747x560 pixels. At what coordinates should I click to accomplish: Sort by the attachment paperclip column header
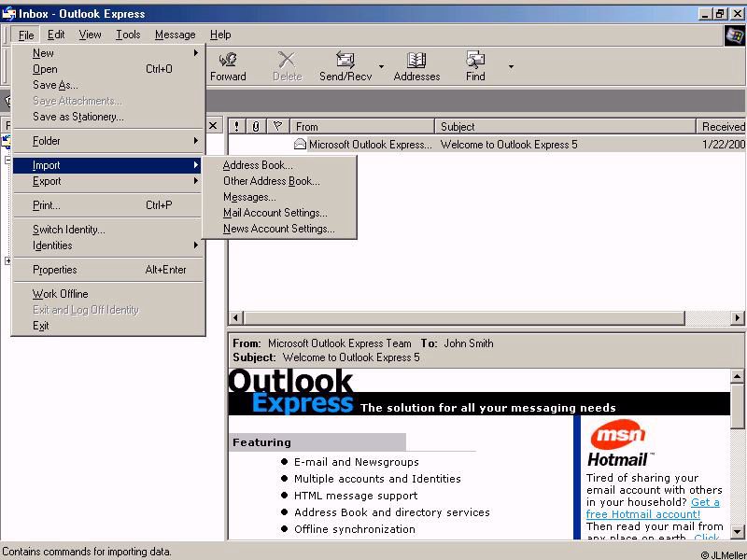(x=256, y=126)
